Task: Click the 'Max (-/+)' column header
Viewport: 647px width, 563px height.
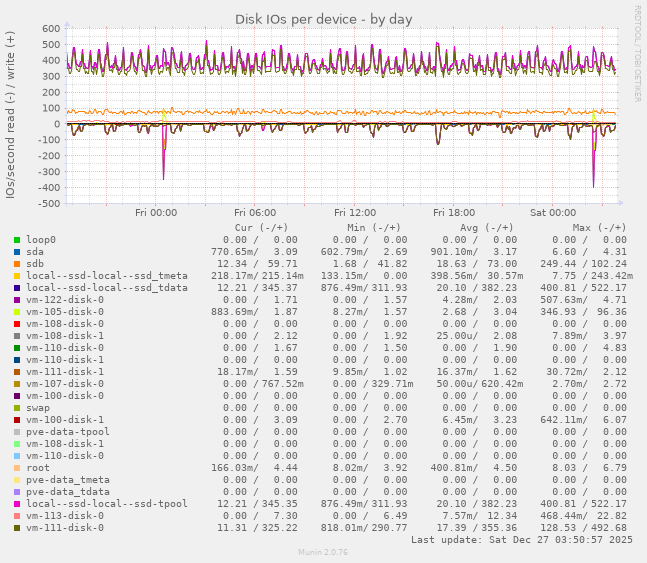Action: (x=599, y=228)
